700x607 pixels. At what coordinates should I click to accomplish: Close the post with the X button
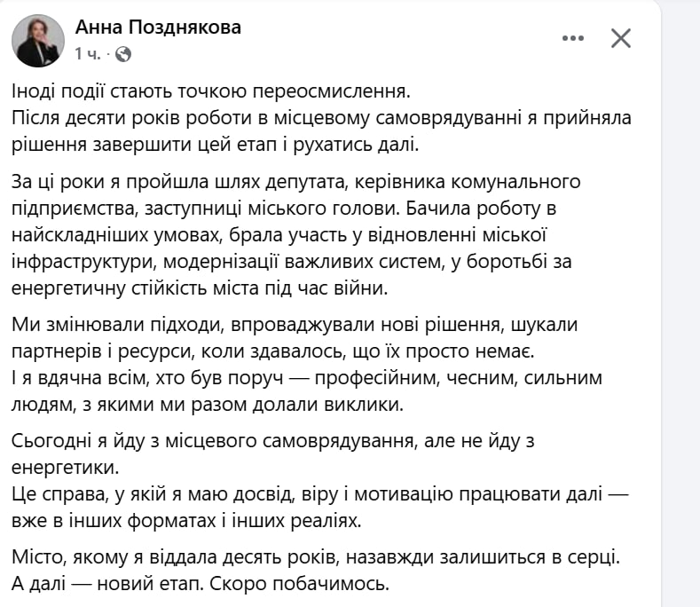[x=621, y=37]
